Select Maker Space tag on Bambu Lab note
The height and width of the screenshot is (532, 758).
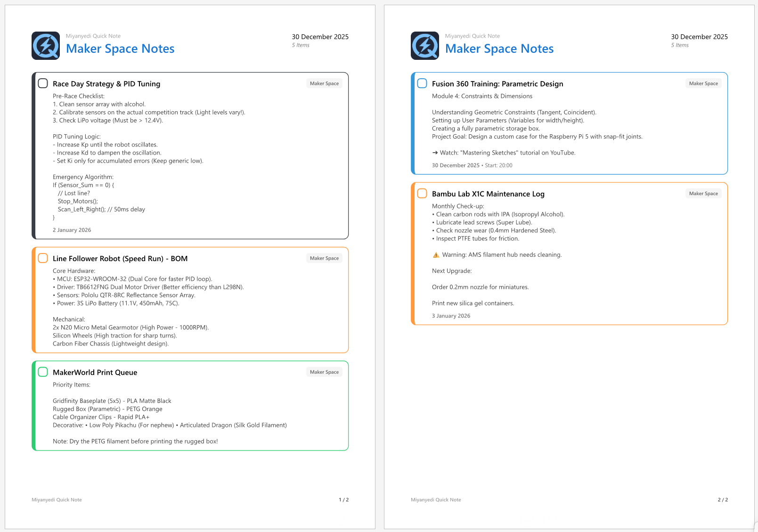pos(703,194)
